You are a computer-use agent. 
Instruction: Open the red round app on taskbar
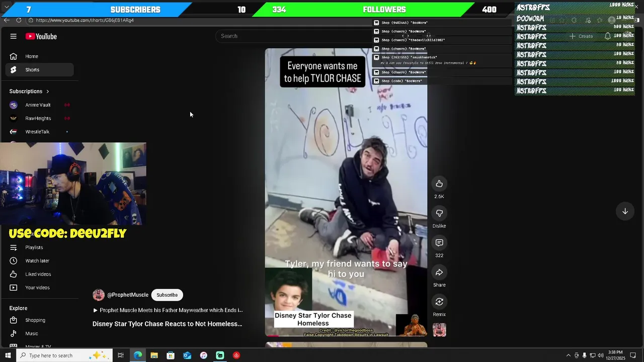click(236, 355)
